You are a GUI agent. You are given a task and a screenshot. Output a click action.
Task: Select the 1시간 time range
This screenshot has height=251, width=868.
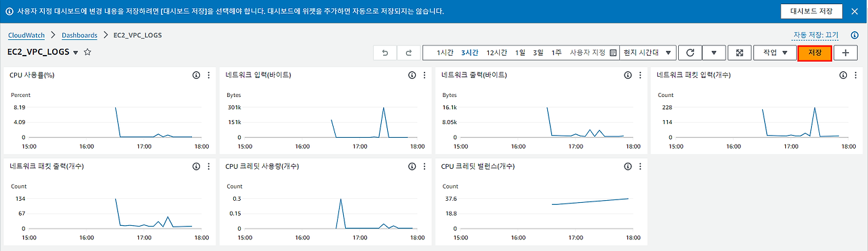click(x=446, y=53)
